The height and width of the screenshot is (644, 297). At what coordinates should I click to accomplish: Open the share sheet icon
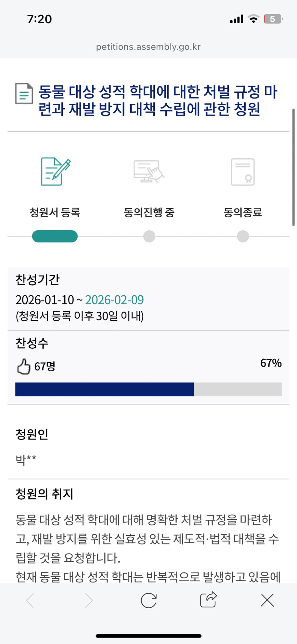(x=208, y=600)
